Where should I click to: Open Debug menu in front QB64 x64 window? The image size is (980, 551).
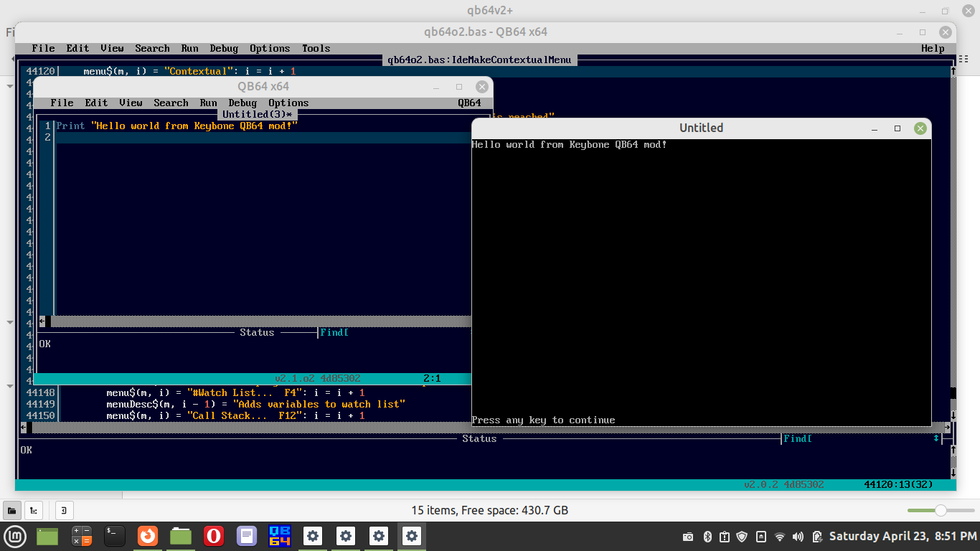pyautogui.click(x=242, y=103)
